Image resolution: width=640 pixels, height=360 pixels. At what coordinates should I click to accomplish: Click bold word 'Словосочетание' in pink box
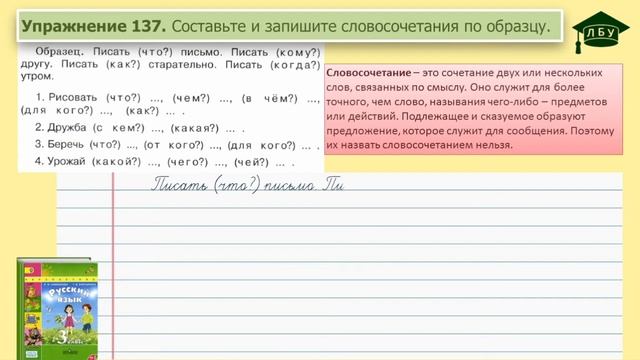pos(369,73)
